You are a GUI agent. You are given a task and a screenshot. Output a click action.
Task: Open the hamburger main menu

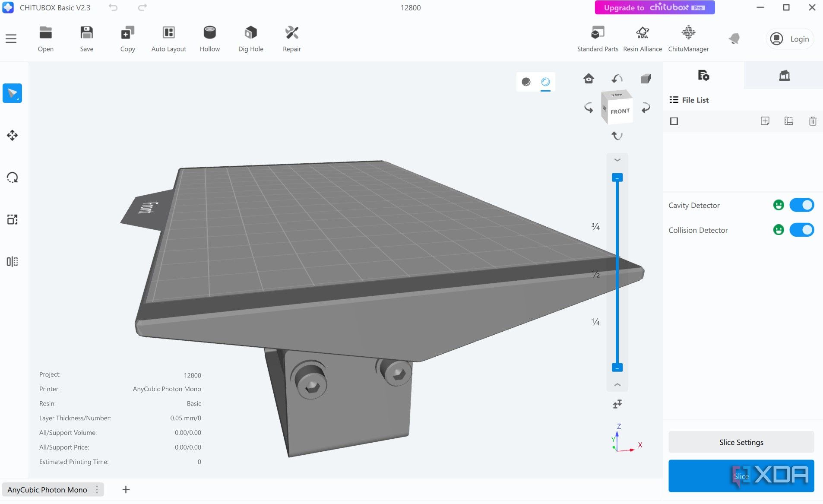pyautogui.click(x=11, y=39)
